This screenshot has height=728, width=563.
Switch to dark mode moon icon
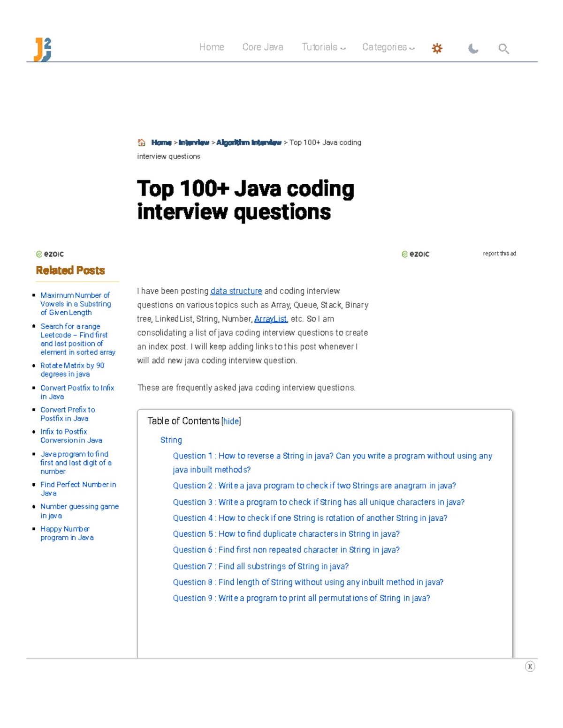pyautogui.click(x=473, y=48)
